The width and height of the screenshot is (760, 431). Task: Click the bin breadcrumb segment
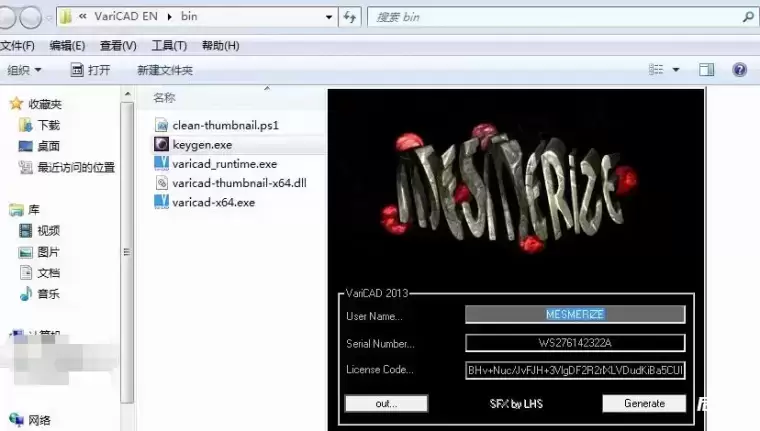(x=189, y=16)
